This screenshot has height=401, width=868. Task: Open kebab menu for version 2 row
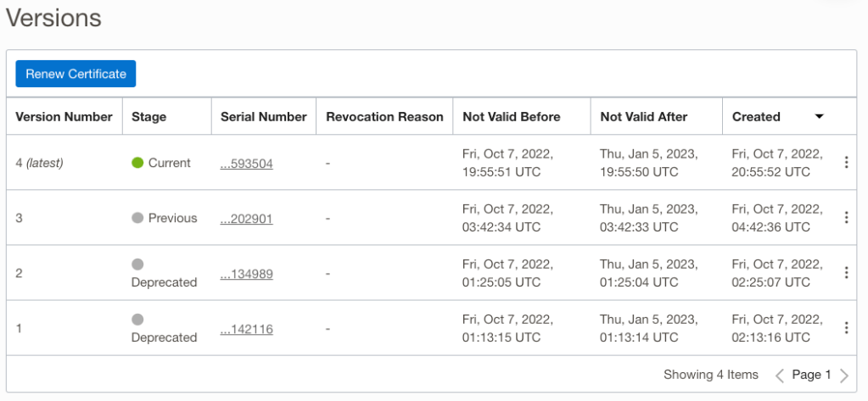tap(846, 273)
